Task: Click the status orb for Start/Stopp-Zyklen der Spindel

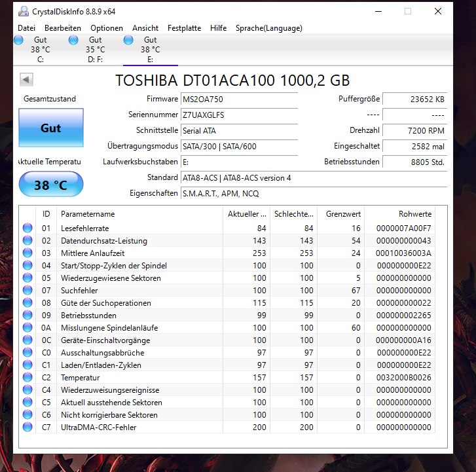Action: tap(27, 265)
